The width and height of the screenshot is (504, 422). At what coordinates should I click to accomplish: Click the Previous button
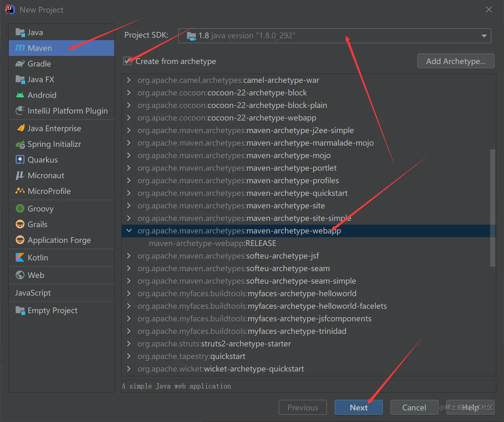pyautogui.click(x=303, y=407)
